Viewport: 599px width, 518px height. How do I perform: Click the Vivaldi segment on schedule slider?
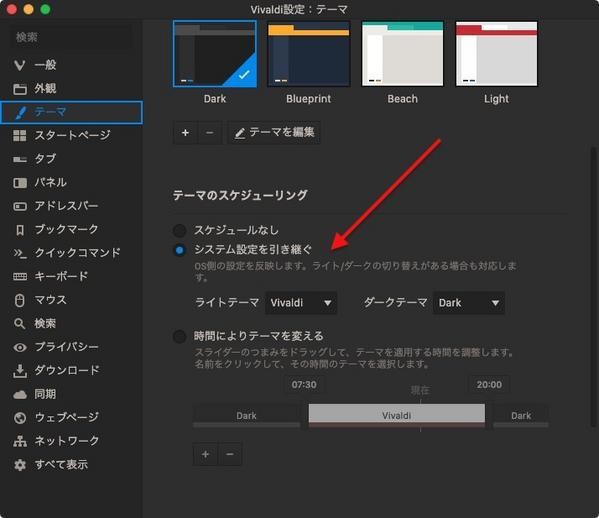pyautogui.click(x=397, y=416)
